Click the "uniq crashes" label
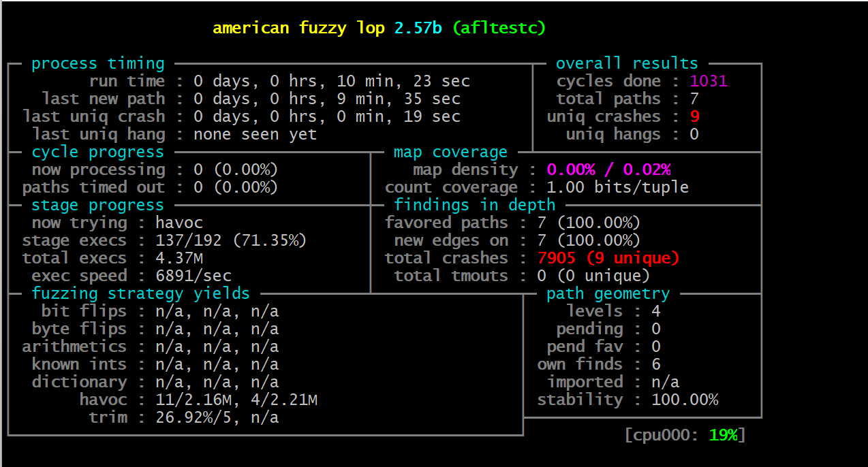This screenshot has height=467, width=868. [604, 117]
